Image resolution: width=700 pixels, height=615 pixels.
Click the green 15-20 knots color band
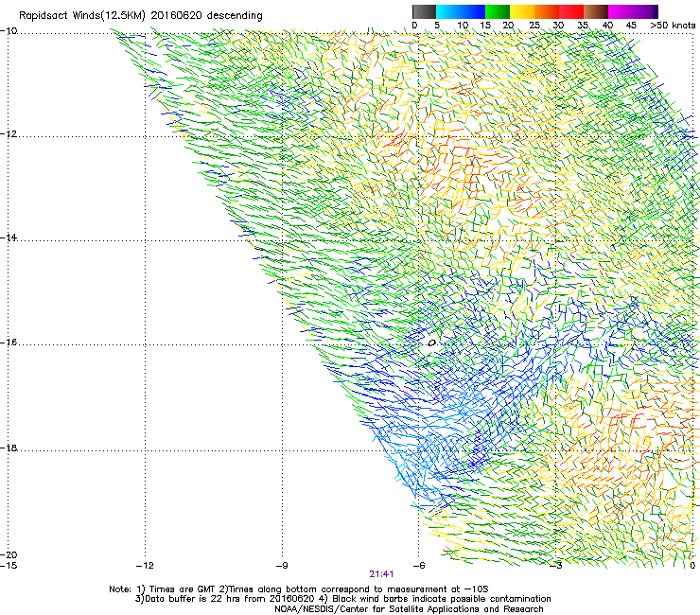click(x=498, y=11)
